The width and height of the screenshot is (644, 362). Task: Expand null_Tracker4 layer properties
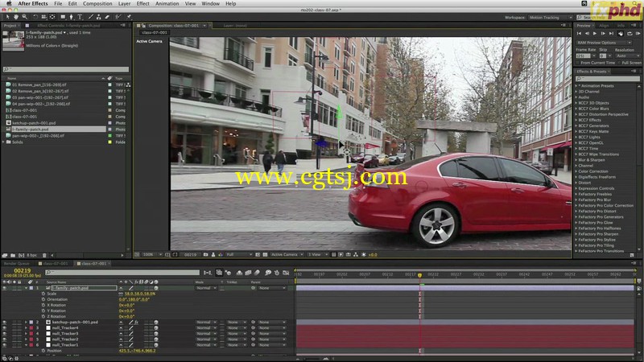pos(26,328)
